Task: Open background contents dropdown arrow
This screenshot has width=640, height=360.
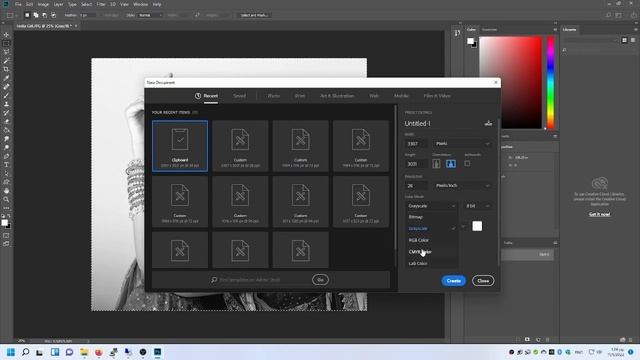Action: click(464, 226)
